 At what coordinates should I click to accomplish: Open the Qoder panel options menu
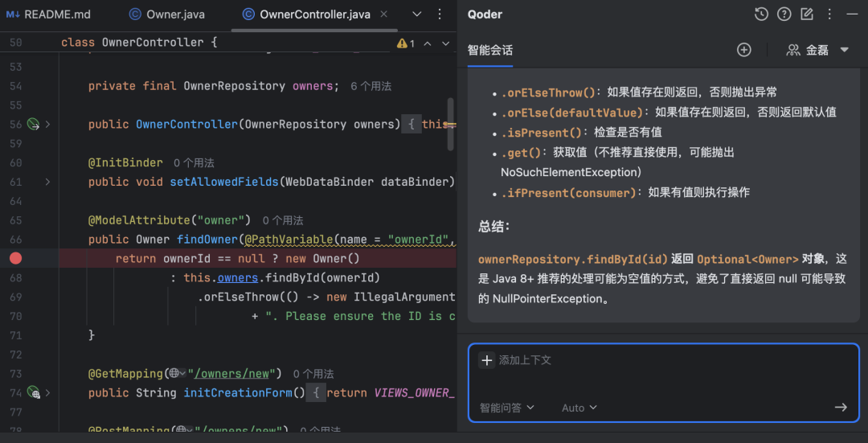point(829,14)
